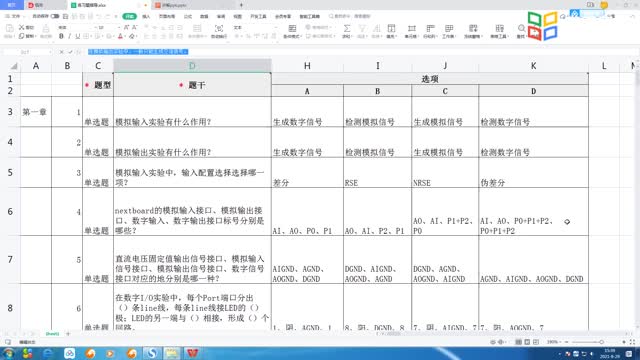Viewport: 640px width, 360px height.
Task: Toggle Italic formatting
Action: tap(69, 36)
